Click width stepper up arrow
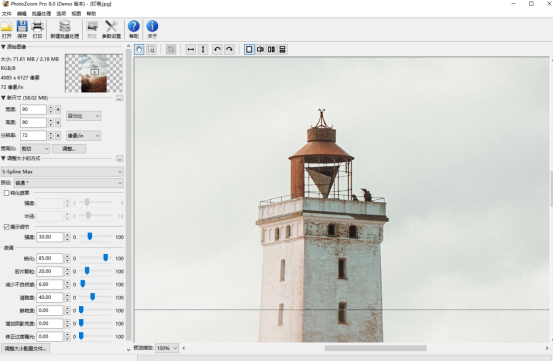 click(x=51, y=108)
